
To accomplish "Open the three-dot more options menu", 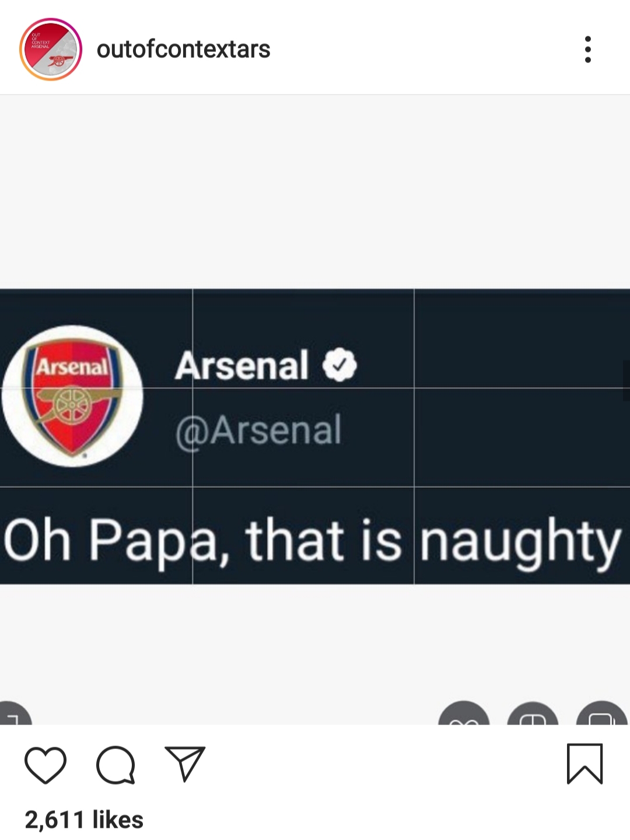I will click(x=588, y=50).
